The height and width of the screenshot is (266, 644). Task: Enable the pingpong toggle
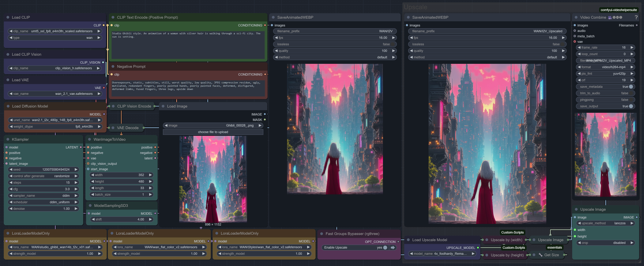(631, 100)
